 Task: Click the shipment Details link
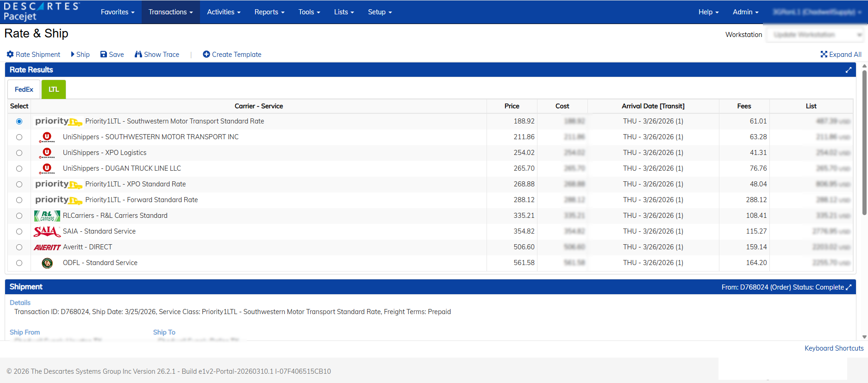[x=20, y=303]
